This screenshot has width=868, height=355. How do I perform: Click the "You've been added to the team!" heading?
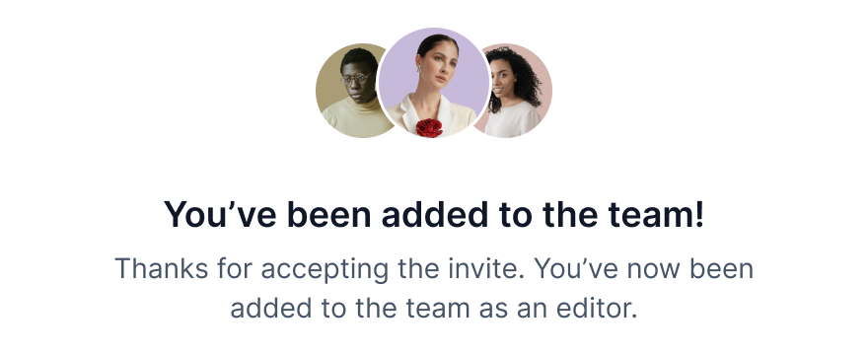(434, 214)
